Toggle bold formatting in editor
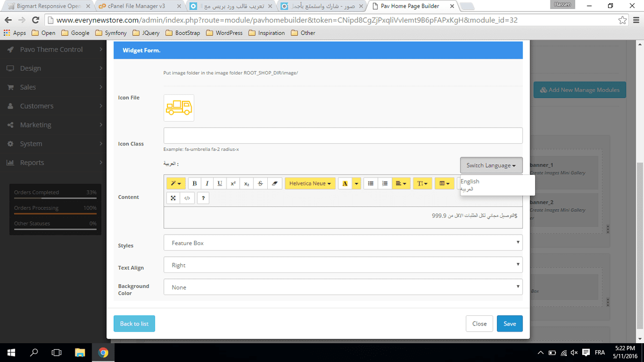Image resolution: width=644 pixels, height=362 pixels. [x=194, y=183]
